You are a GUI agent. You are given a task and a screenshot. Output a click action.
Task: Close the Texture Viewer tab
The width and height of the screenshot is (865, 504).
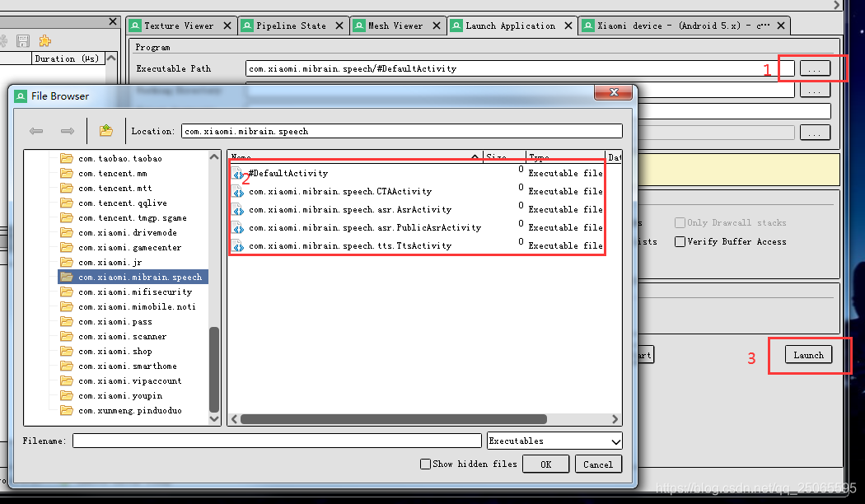tap(227, 26)
